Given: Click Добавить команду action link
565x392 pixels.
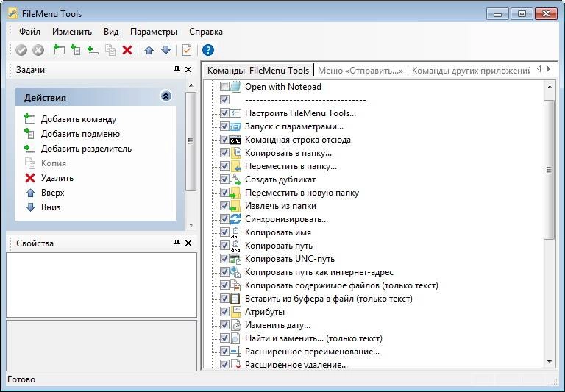Looking at the screenshot, I should pyautogui.click(x=79, y=119).
